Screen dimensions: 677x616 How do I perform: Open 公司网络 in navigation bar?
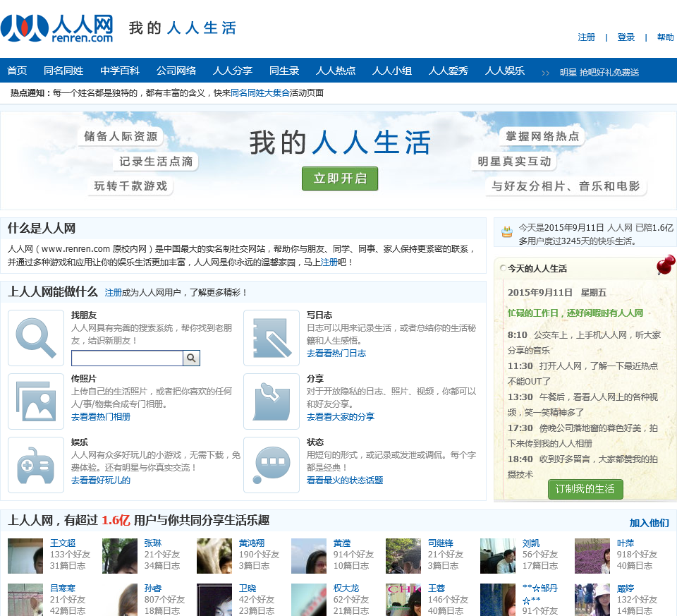(x=176, y=71)
